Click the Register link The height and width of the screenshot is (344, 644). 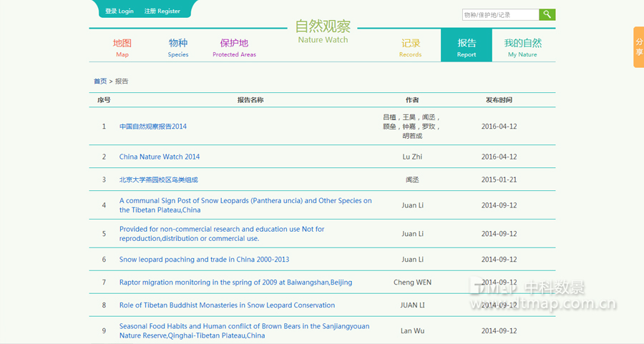click(x=162, y=11)
